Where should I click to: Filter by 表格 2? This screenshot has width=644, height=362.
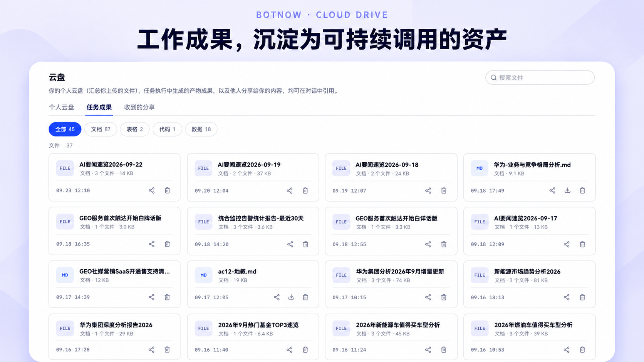coord(135,129)
